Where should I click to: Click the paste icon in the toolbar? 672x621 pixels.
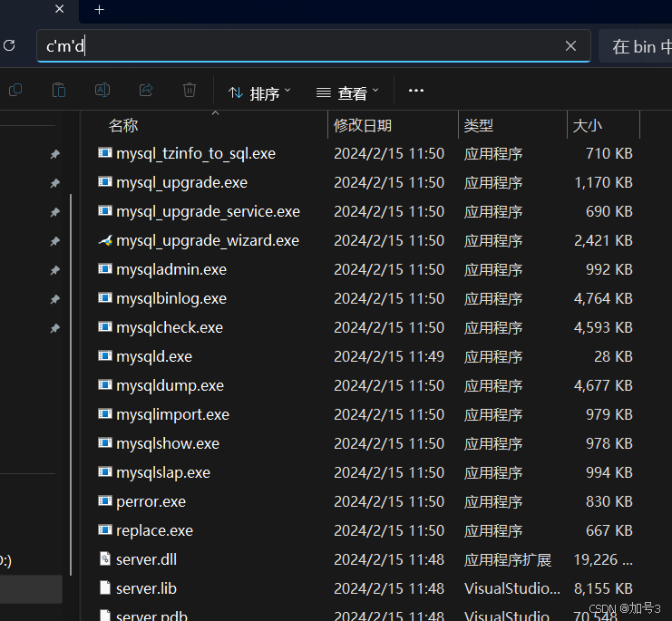59,91
